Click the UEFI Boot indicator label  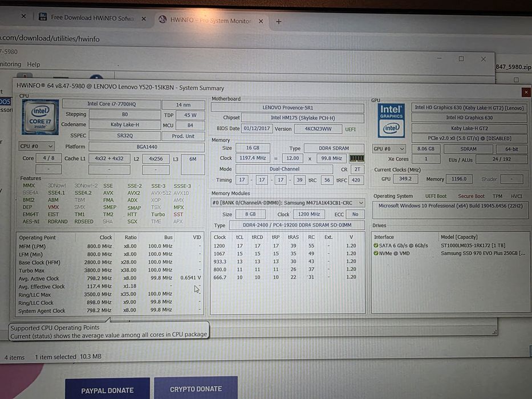[x=436, y=196]
